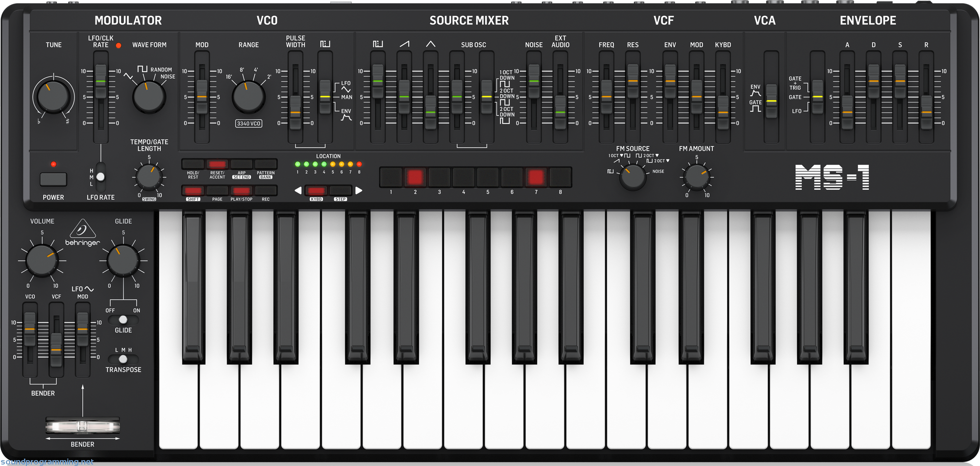Image resolution: width=980 pixels, height=466 pixels.
Task: Click the lit step button 7
Action: (536, 177)
